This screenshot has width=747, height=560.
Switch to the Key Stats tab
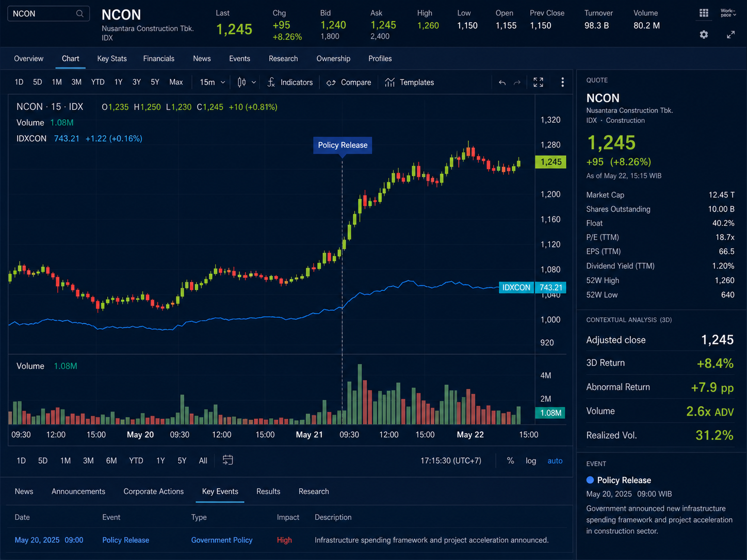point(112,58)
